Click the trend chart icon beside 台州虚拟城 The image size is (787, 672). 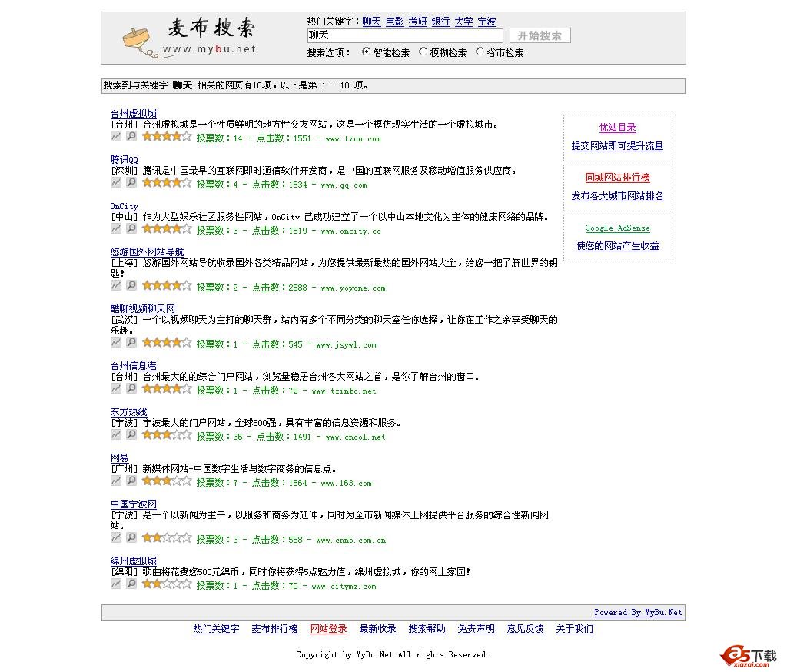coord(116,135)
